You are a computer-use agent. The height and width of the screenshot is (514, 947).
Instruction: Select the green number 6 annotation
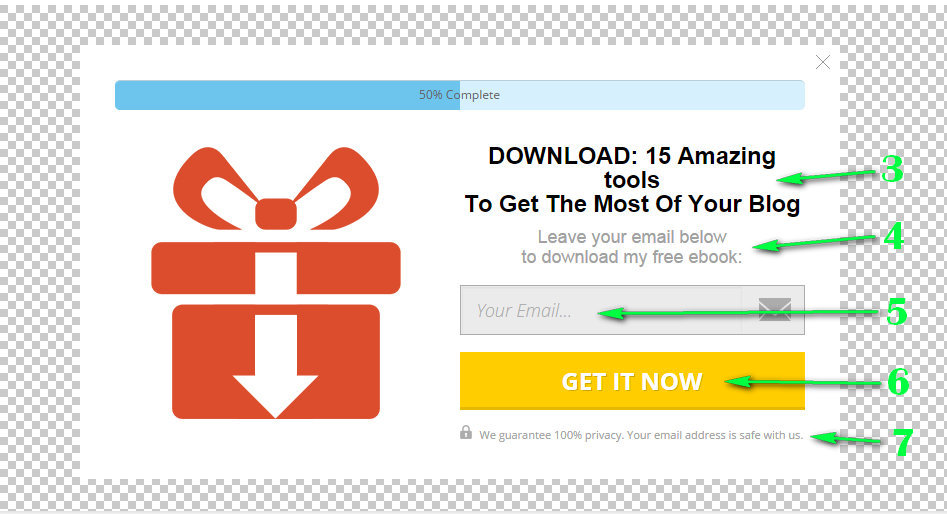(x=898, y=382)
